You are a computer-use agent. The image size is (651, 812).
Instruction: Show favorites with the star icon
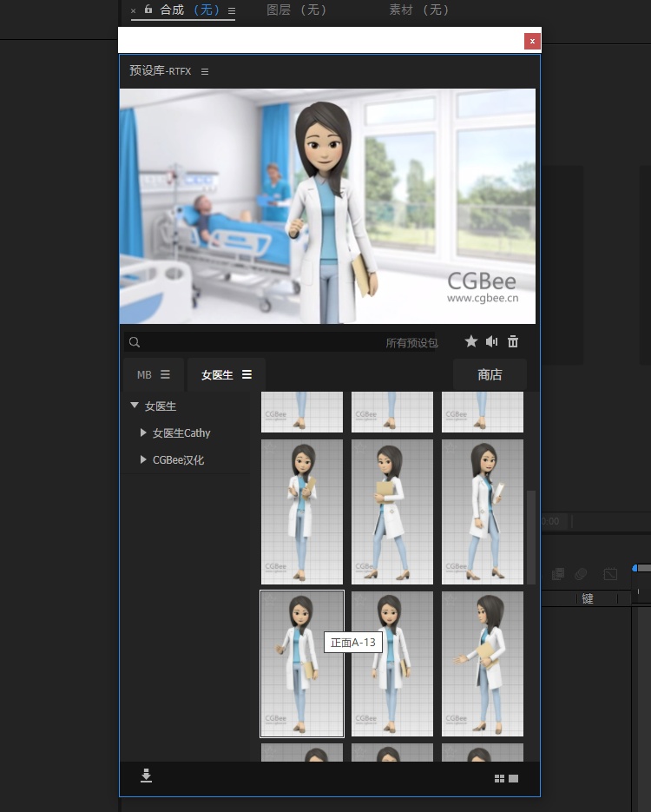[x=471, y=341]
